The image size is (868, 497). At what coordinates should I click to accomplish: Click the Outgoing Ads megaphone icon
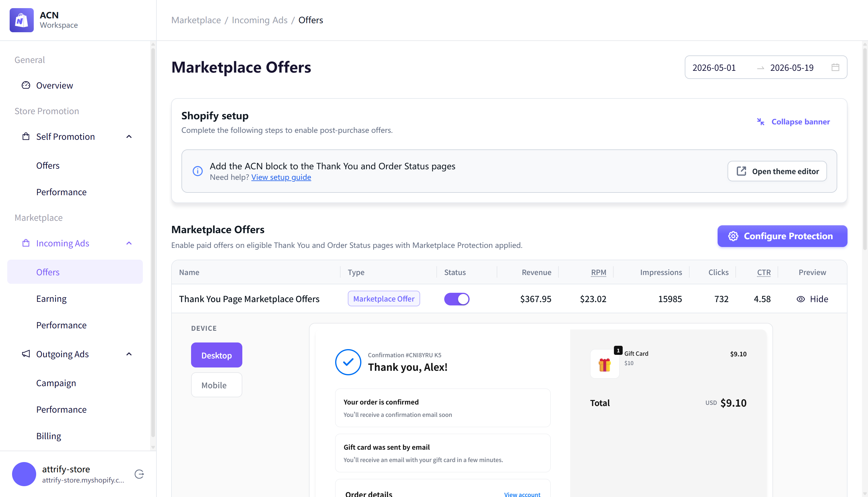[26, 354]
